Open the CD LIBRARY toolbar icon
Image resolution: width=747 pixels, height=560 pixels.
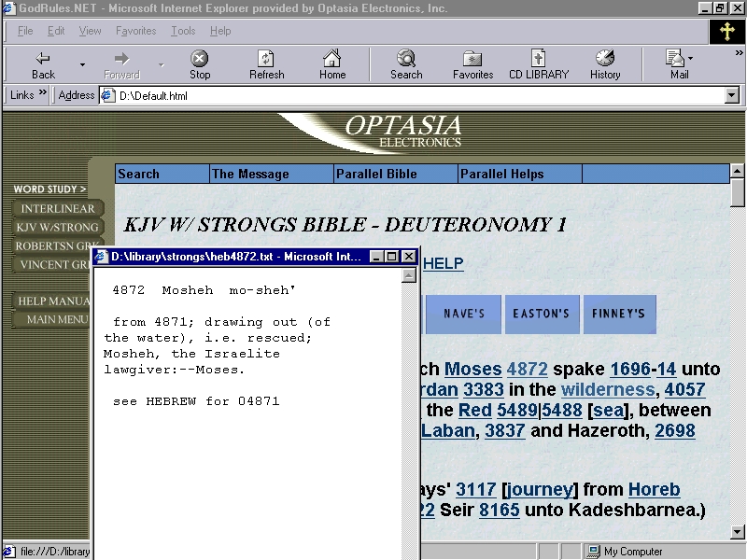(538, 63)
